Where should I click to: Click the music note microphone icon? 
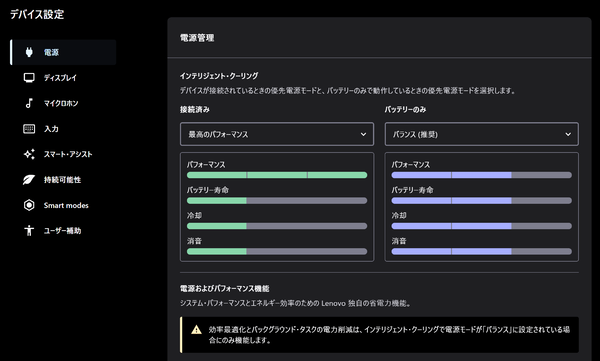[x=29, y=103]
